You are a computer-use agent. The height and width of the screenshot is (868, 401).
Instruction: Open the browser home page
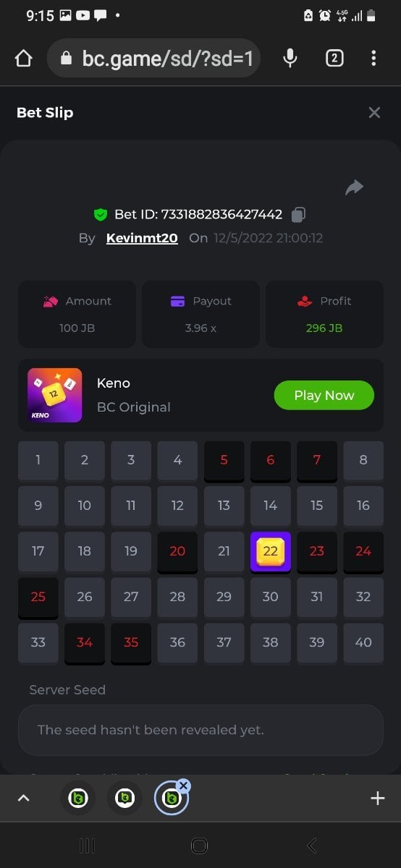(x=23, y=59)
